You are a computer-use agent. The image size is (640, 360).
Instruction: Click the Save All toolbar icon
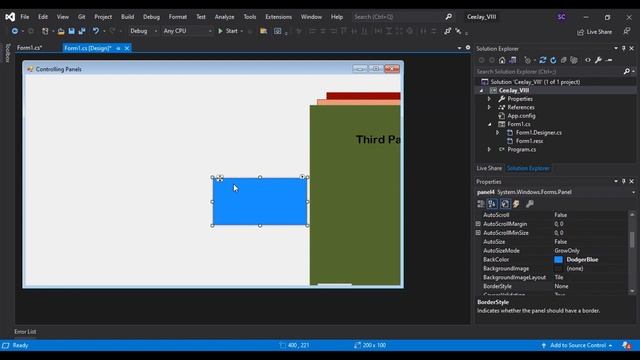82,31
